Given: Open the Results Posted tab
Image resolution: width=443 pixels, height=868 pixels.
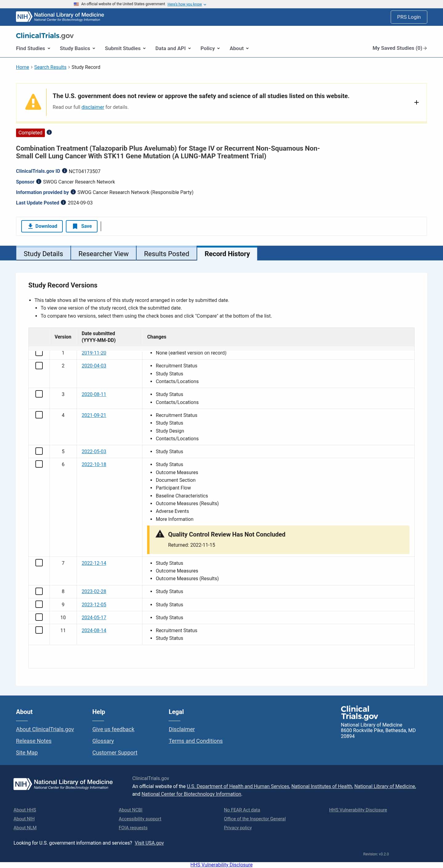Looking at the screenshot, I should click(x=166, y=254).
